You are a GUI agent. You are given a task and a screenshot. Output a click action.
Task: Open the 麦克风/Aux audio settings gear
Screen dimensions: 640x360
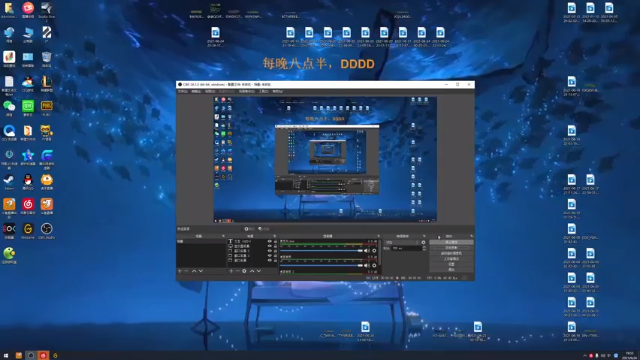coord(374,251)
